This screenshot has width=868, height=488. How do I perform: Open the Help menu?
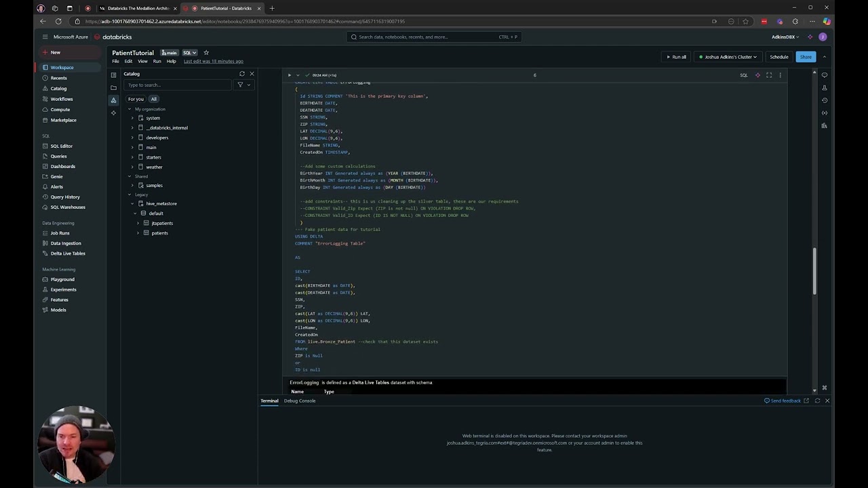tap(172, 61)
